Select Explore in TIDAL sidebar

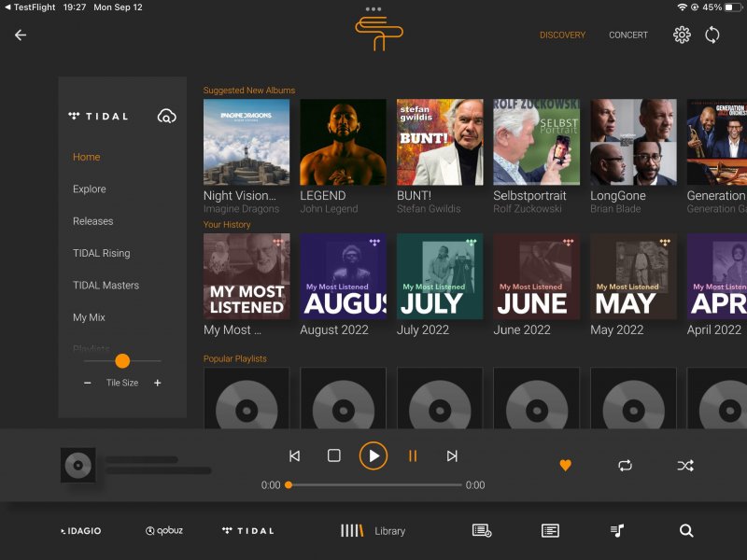89,189
